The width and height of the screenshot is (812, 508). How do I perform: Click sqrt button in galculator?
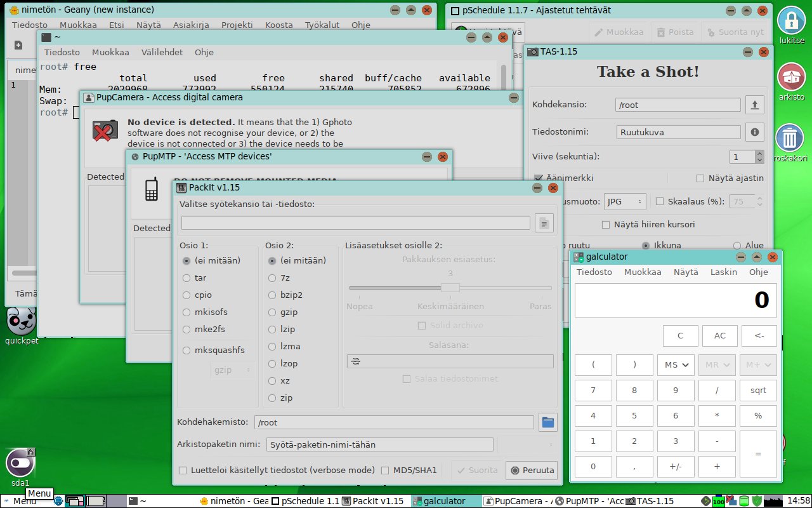[758, 391]
